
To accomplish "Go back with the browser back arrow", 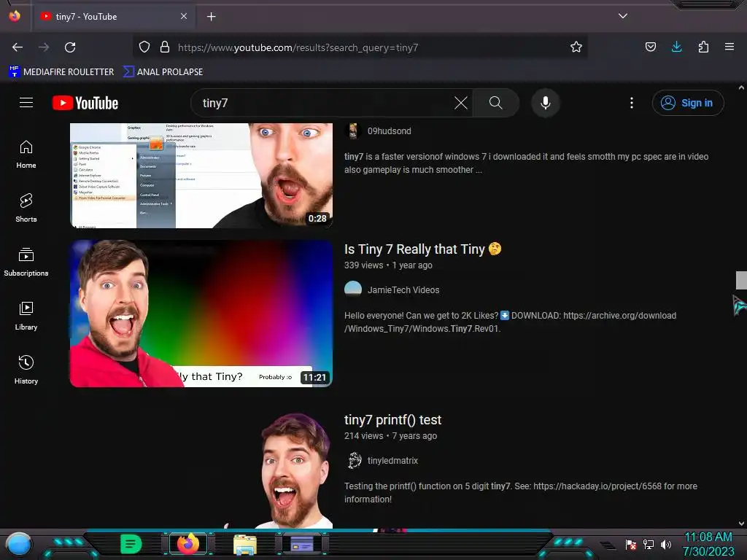I will click(x=18, y=47).
